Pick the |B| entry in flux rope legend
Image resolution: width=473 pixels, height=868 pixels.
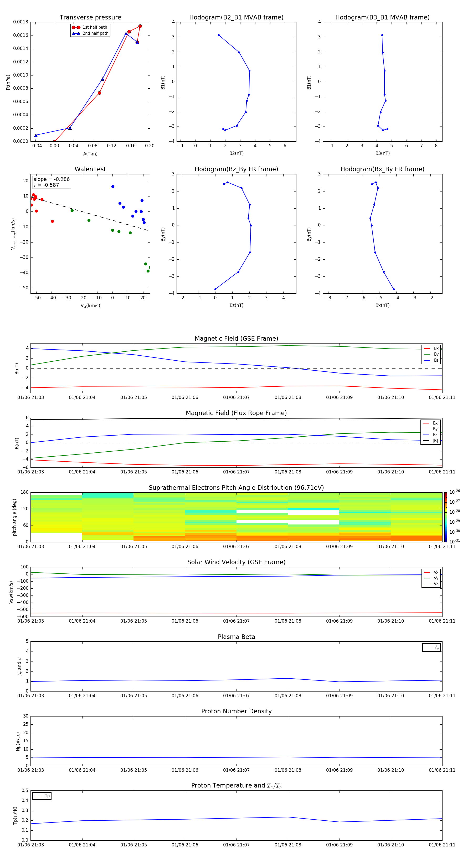point(431,441)
